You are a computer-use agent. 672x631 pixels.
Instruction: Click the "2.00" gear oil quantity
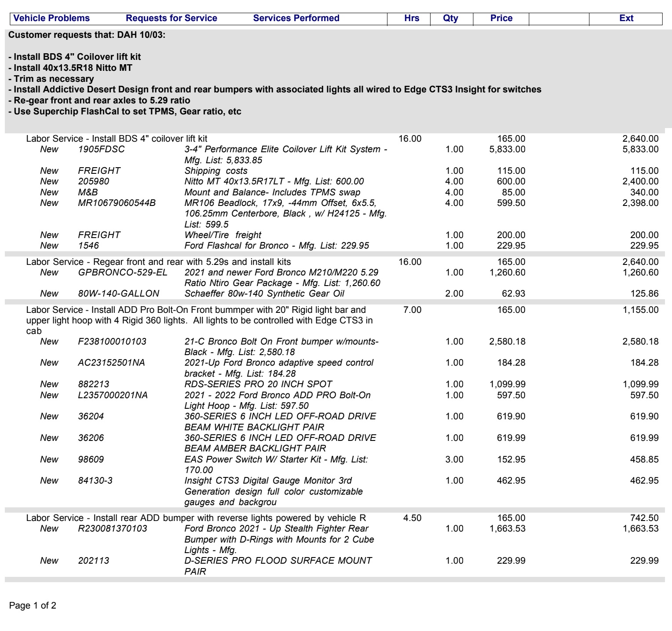coord(454,294)
